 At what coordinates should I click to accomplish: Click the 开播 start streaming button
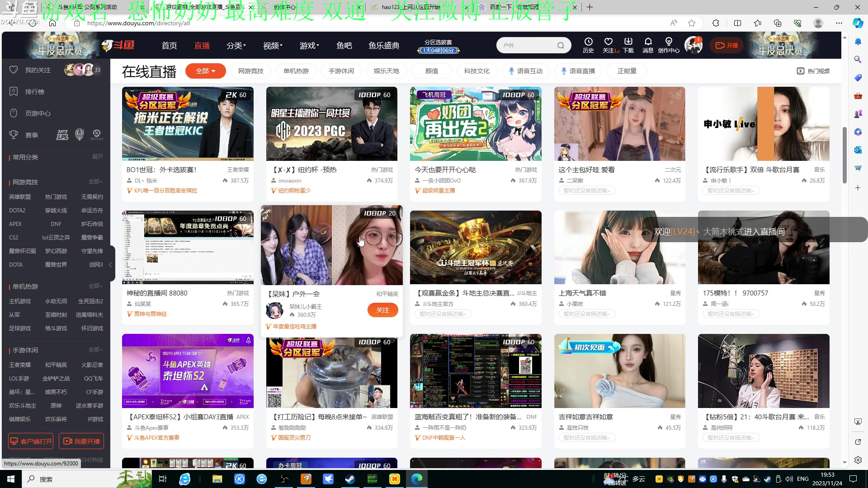point(726,45)
